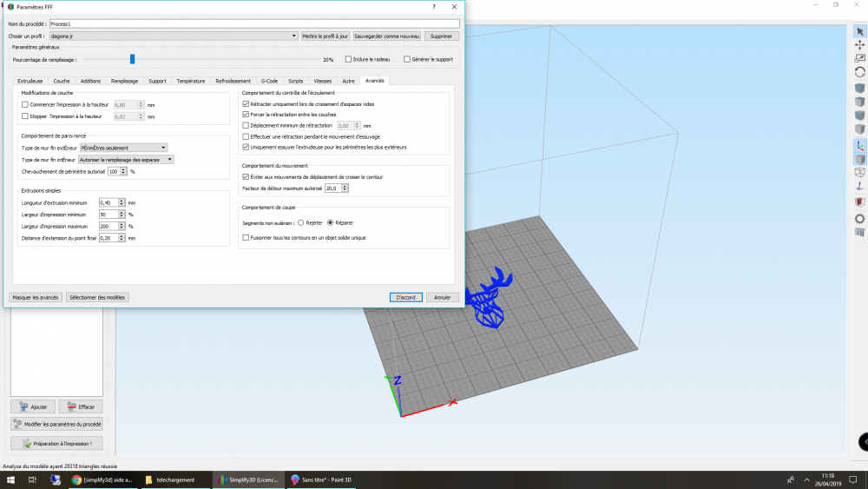The width and height of the screenshot is (868, 489).
Task: Open the Couche tab
Action: [x=62, y=81]
